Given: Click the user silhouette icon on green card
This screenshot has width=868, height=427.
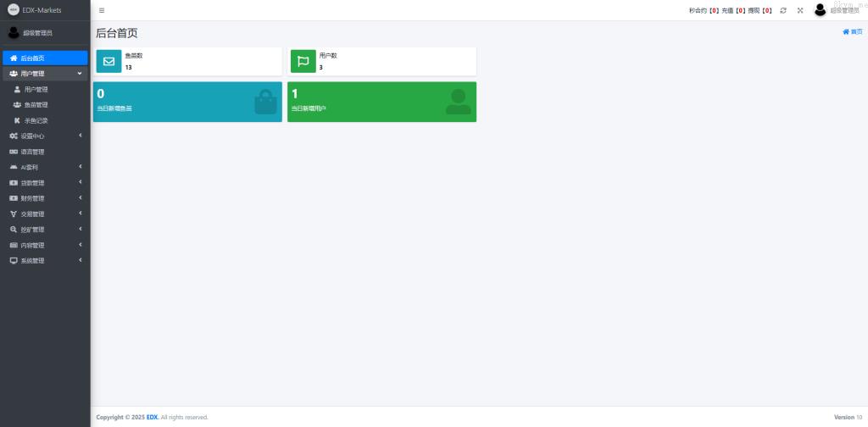Looking at the screenshot, I should [458, 102].
